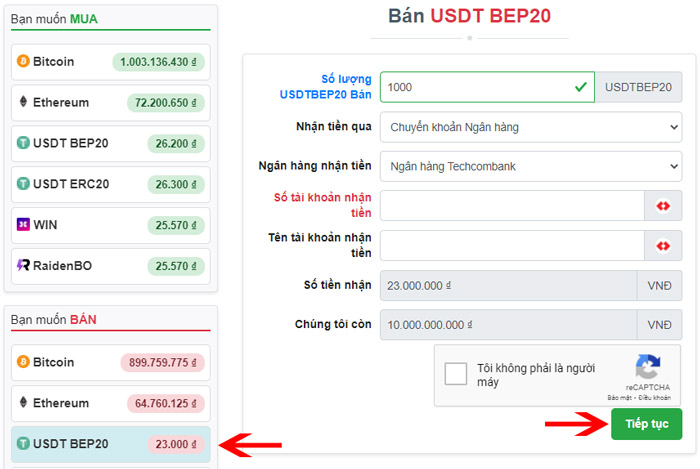Select Bitcoin 1.003.136.430 đ buy row
700x469 pixels.
click(111, 62)
